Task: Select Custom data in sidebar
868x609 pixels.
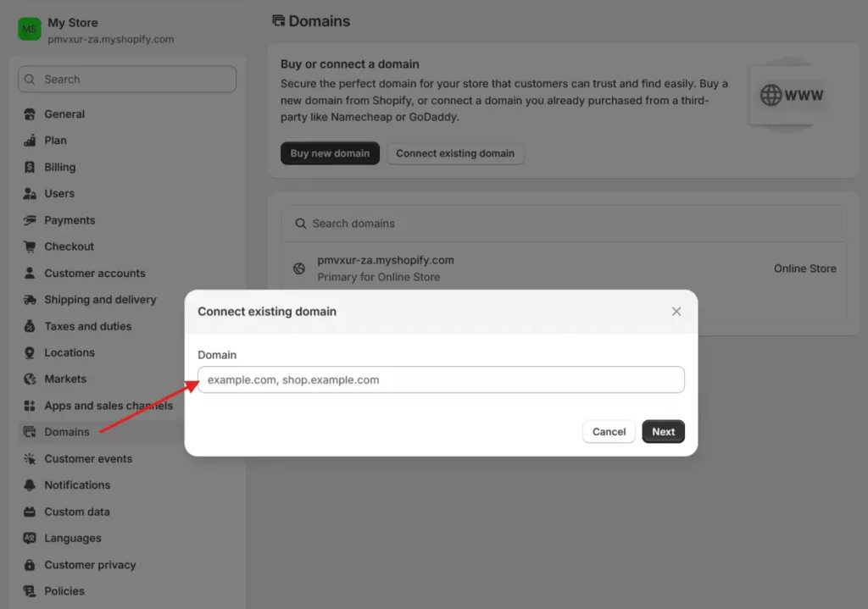Action: (x=77, y=512)
